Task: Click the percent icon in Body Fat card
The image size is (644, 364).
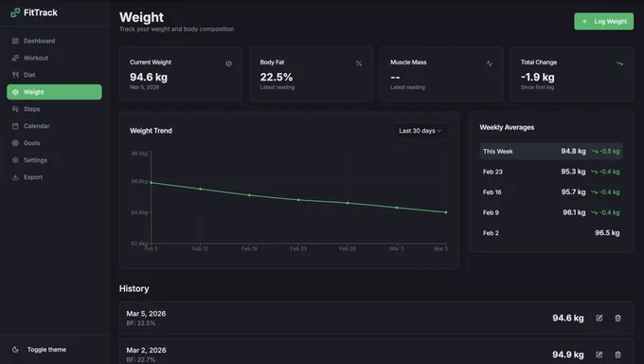Action: [359, 64]
